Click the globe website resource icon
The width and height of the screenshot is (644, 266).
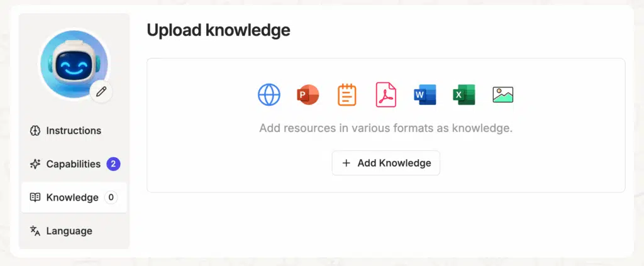click(x=269, y=95)
